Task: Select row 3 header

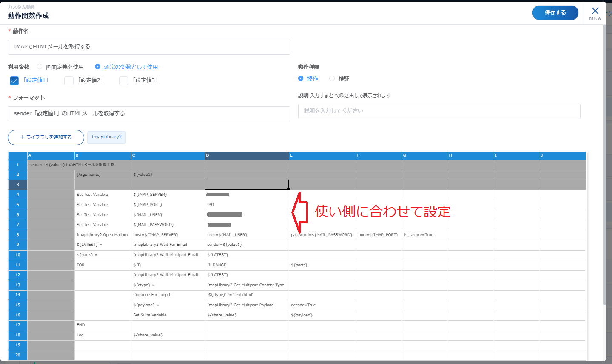Action: tap(18, 185)
